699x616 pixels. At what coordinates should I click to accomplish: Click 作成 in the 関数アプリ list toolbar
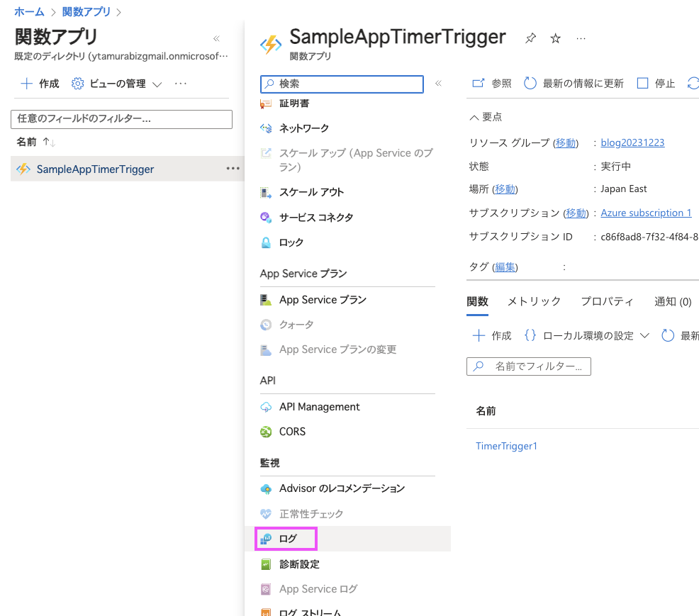click(40, 84)
